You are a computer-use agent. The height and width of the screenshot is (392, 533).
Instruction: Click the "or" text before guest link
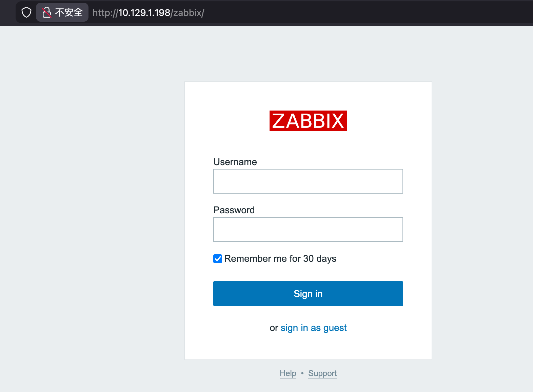point(274,328)
